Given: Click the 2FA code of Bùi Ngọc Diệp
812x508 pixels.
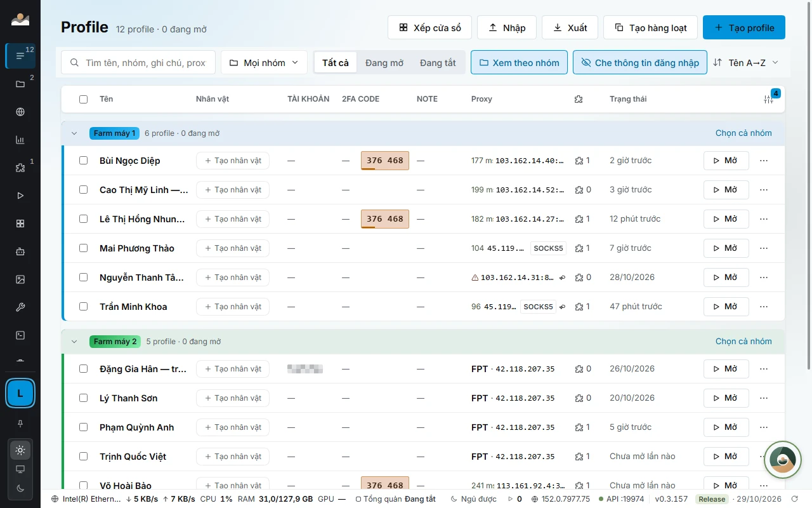Looking at the screenshot, I should (385, 161).
